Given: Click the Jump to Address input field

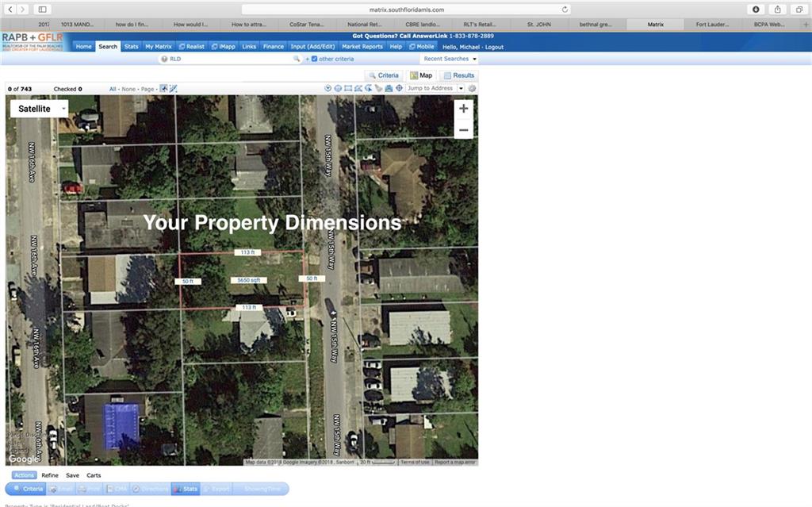Looking at the screenshot, I should pos(431,88).
